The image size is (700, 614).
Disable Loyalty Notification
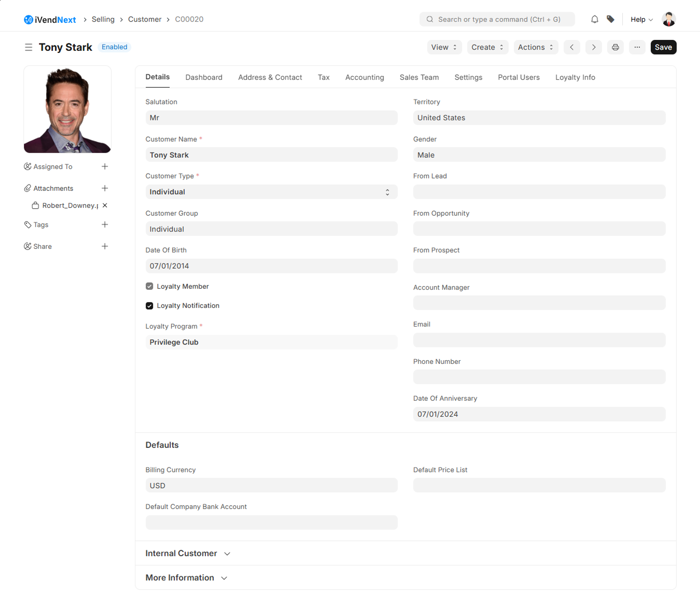pyautogui.click(x=149, y=305)
